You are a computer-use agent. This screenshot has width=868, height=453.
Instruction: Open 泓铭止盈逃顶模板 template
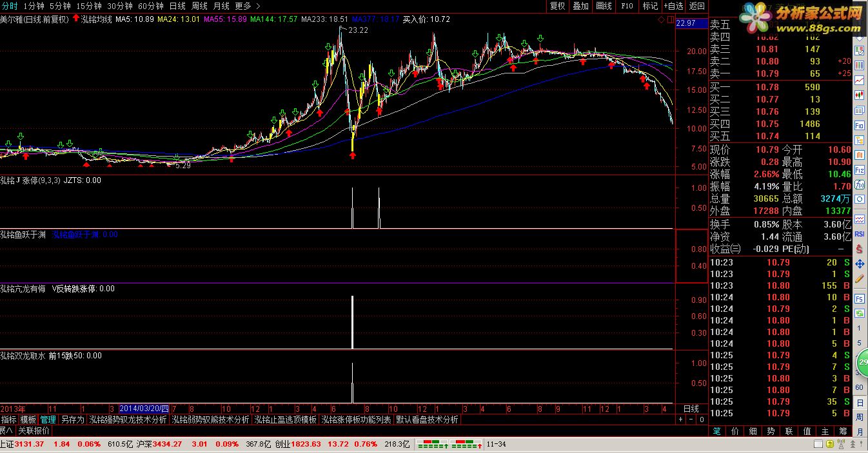point(286,419)
